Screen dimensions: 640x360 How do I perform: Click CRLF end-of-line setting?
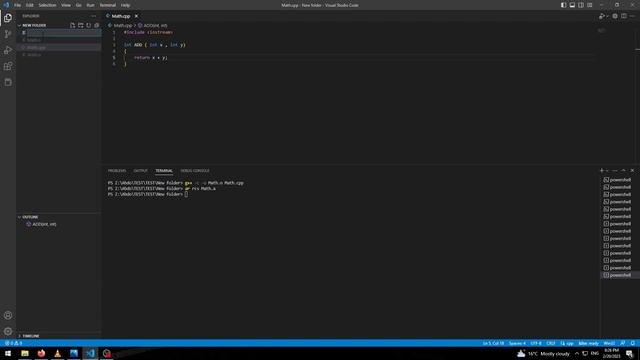tap(551, 343)
